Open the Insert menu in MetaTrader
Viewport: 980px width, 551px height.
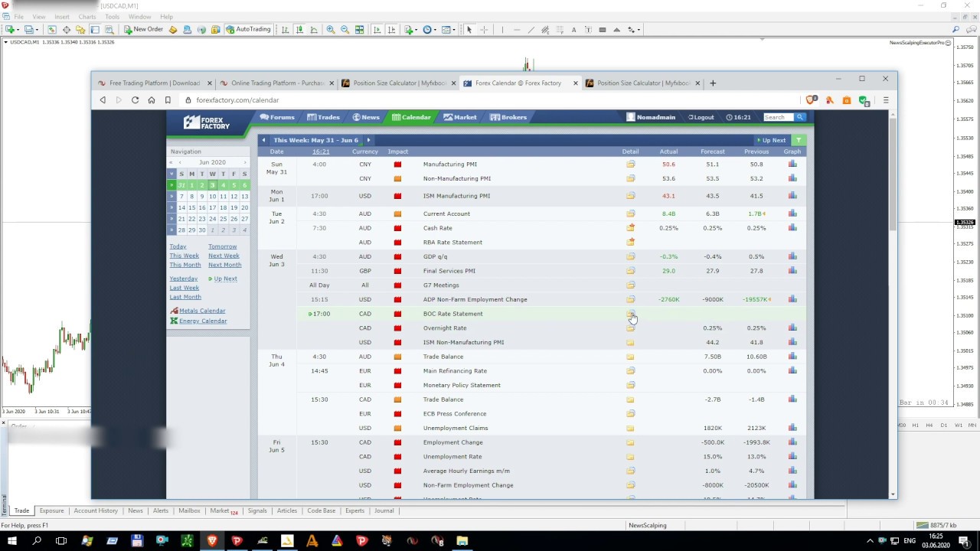pos(62,17)
